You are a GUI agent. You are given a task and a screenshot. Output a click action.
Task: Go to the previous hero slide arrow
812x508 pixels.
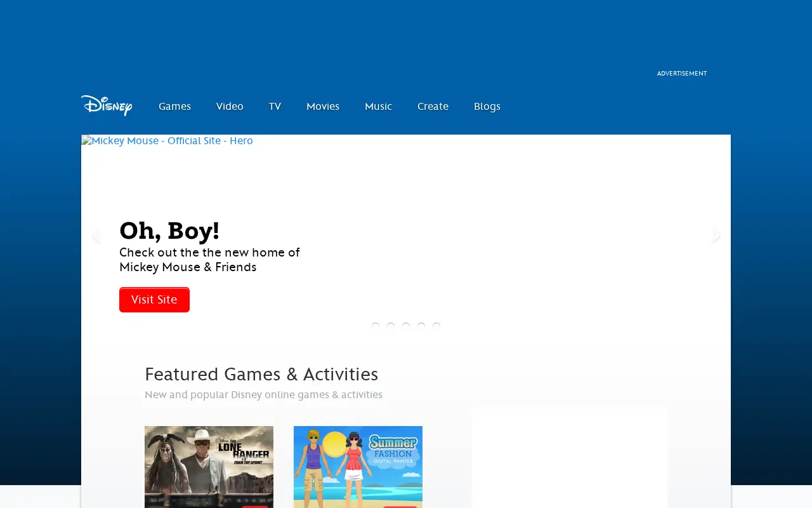[96, 236]
